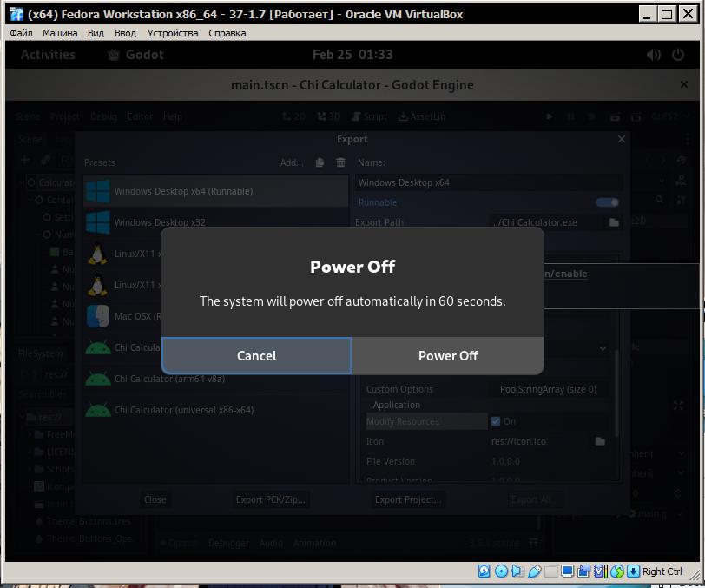Click the delete preset trash icon
The width and height of the screenshot is (705, 588).
(341, 162)
